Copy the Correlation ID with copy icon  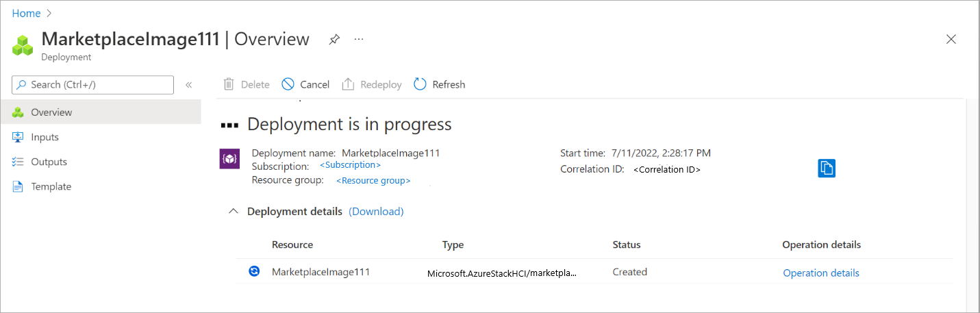click(x=827, y=168)
